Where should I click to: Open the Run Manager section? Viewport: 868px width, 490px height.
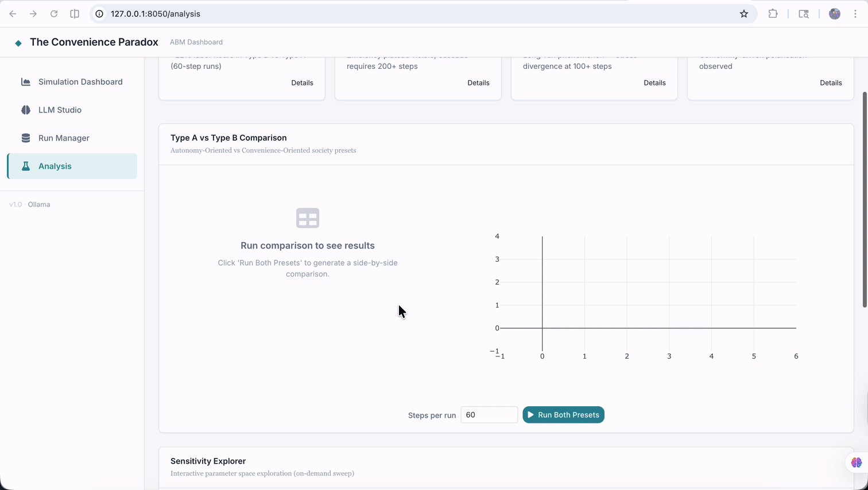click(72, 138)
